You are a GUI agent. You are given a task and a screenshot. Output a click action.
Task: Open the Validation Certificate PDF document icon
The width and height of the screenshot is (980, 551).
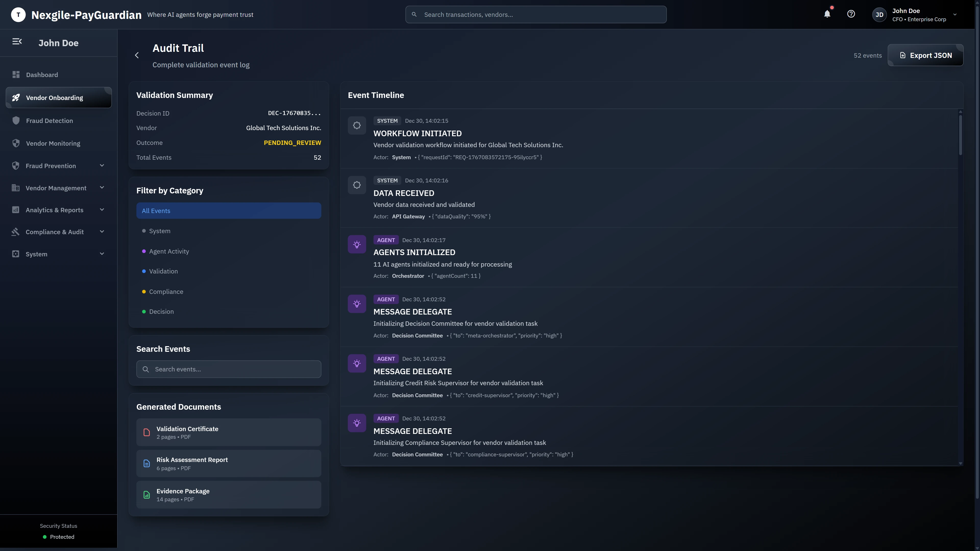tap(147, 432)
